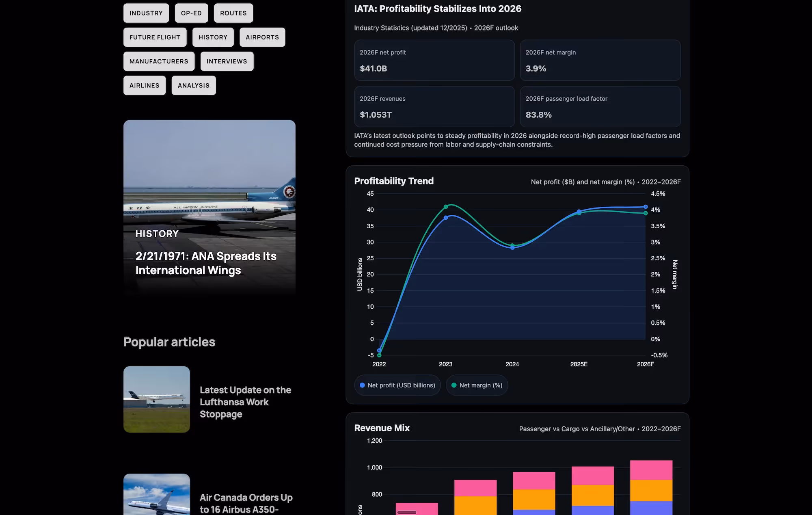Open the INDUSTRY category tag
Screen dimensions: 812x515
146,13
